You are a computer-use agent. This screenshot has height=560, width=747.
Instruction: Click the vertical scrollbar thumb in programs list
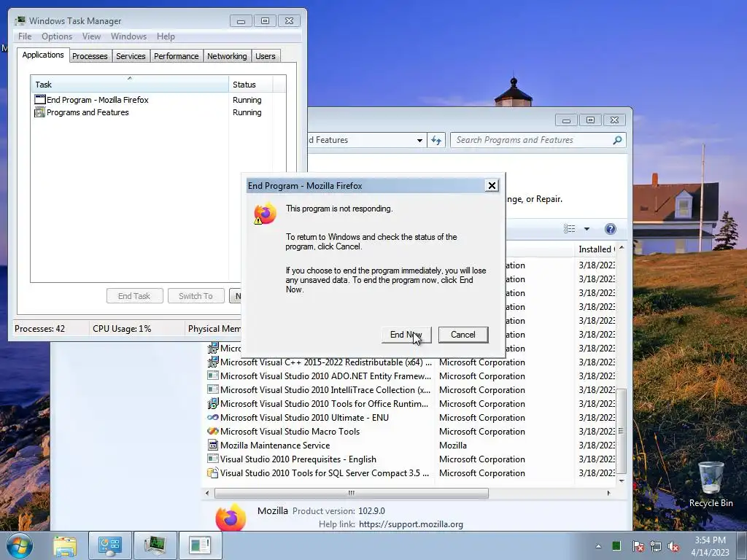[x=621, y=431]
